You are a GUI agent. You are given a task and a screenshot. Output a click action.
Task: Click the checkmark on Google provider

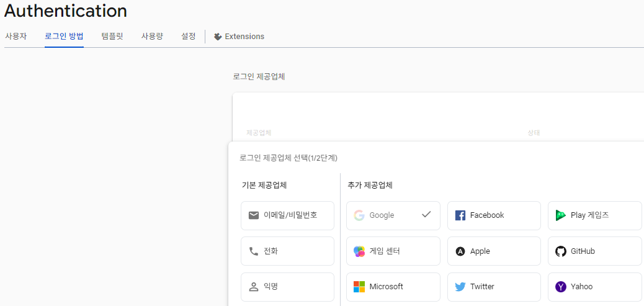pos(426,214)
